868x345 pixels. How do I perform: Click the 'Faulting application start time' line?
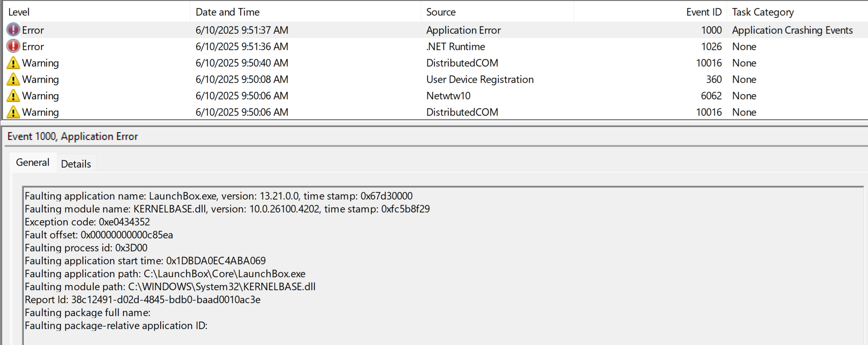pyautogui.click(x=145, y=261)
